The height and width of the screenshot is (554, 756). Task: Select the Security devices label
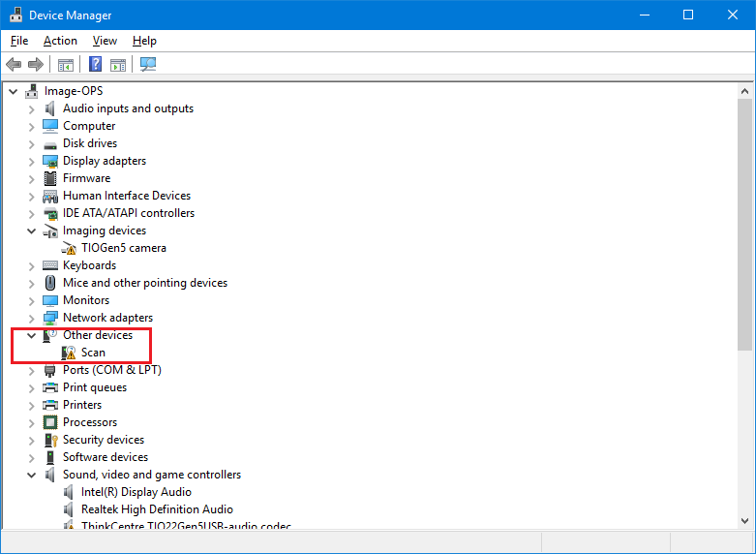point(104,440)
